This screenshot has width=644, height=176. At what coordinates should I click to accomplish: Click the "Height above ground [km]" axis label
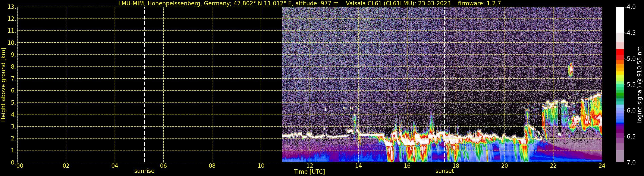[3, 85]
